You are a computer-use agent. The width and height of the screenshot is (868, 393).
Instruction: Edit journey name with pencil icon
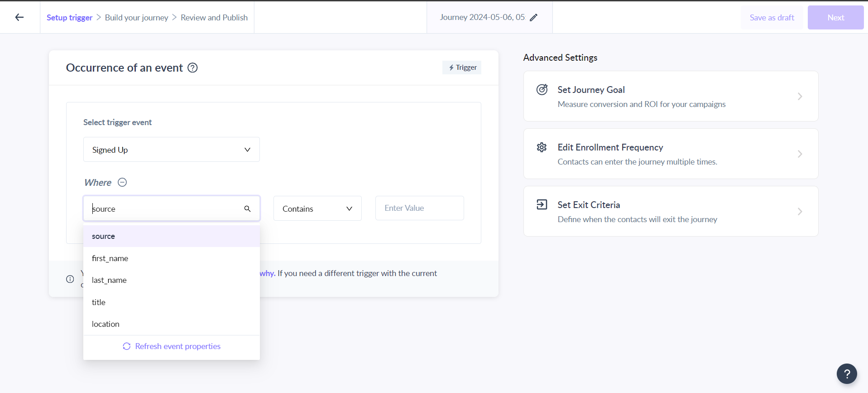[x=534, y=17]
